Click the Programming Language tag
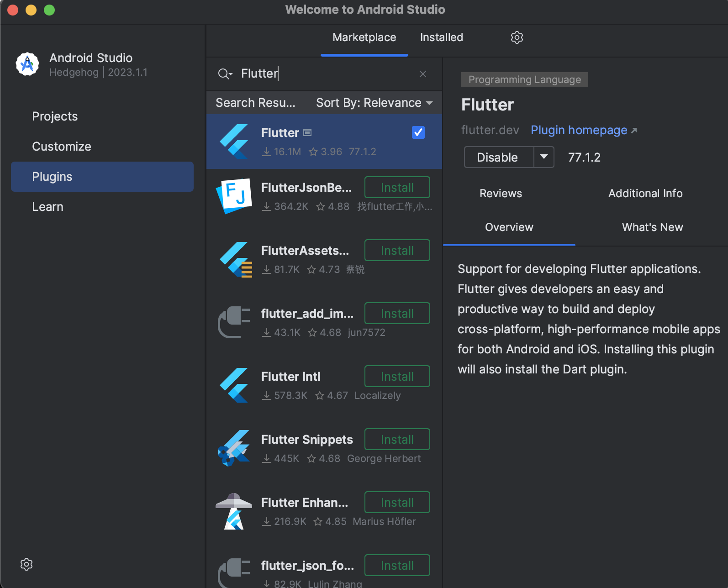Viewport: 728px width, 588px height. coord(525,79)
